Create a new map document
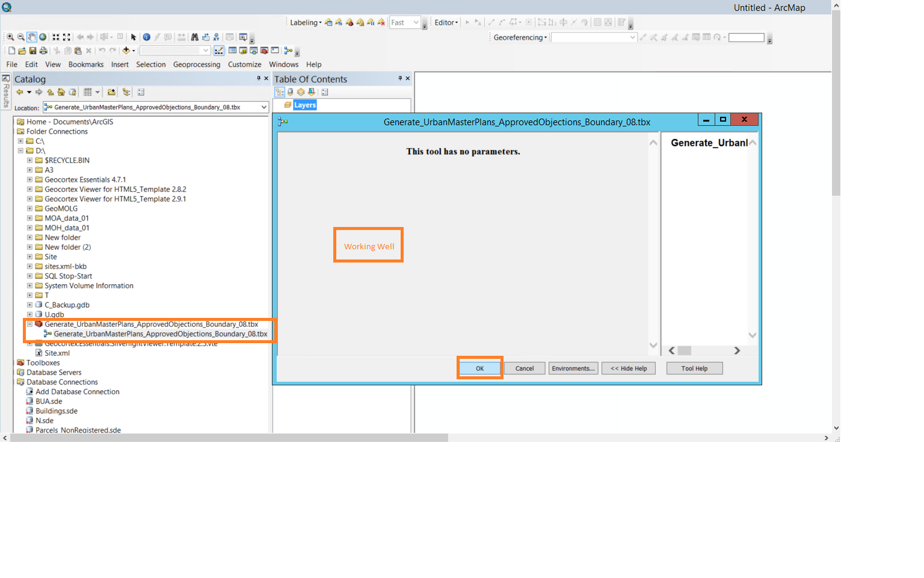 click(11, 51)
